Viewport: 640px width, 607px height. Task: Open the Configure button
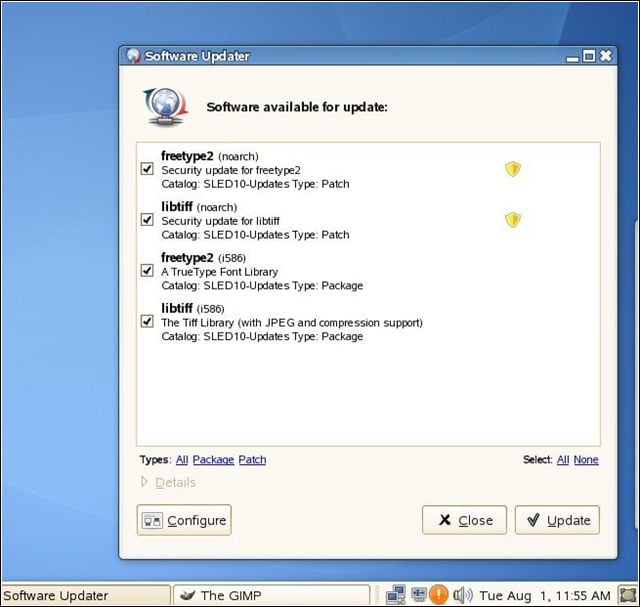[x=184, y=520]
